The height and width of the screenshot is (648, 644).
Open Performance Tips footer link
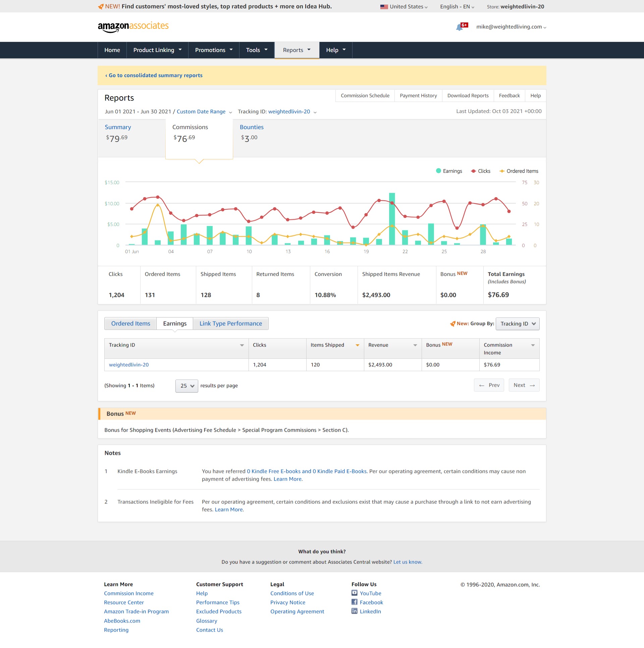click(218, 602)
